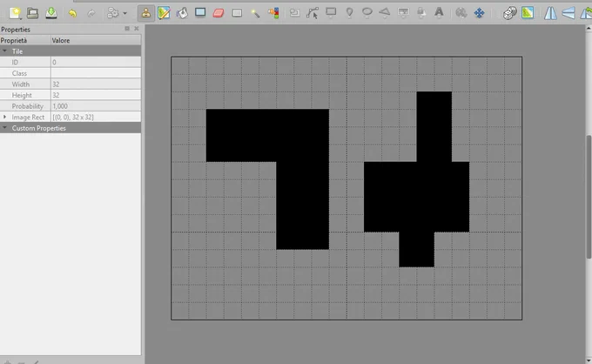Expand the Image Rect property
The width and height of the screenshot is (592, 364).
tap(4, 117)
